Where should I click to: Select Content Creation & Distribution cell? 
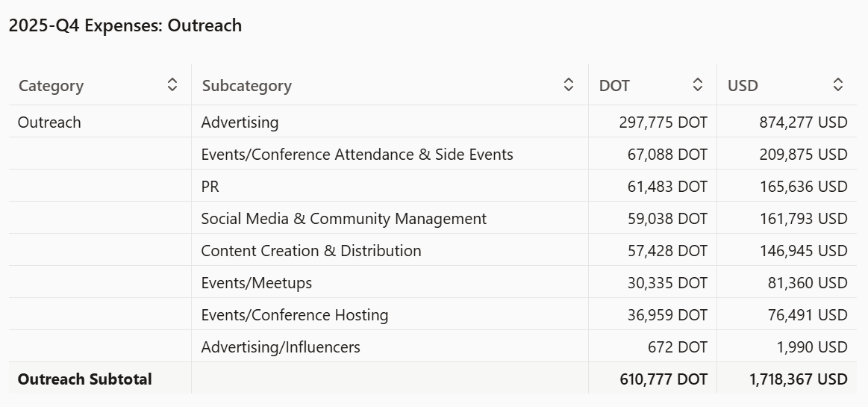pyautogui.click(x=310, y=251)
